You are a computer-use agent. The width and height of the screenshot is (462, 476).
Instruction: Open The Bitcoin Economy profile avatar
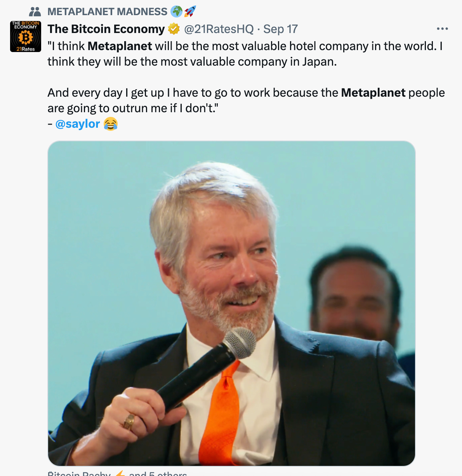pos(25,36)
